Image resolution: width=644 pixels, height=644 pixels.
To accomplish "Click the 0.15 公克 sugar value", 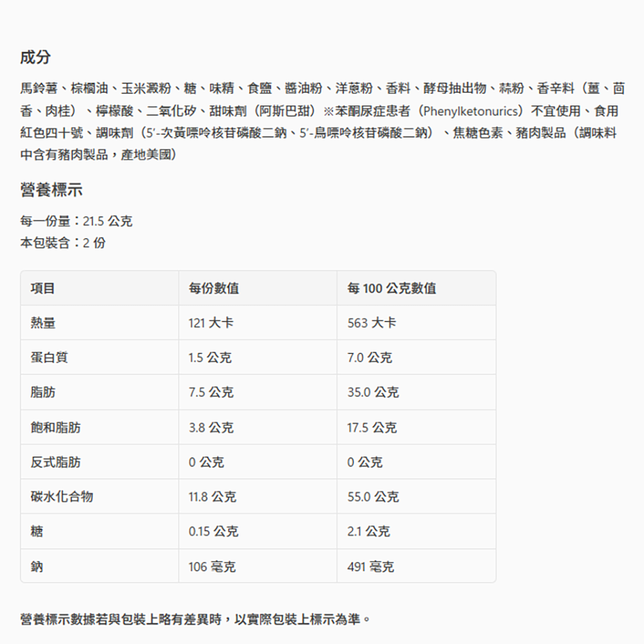I will (x=213, y=532).
